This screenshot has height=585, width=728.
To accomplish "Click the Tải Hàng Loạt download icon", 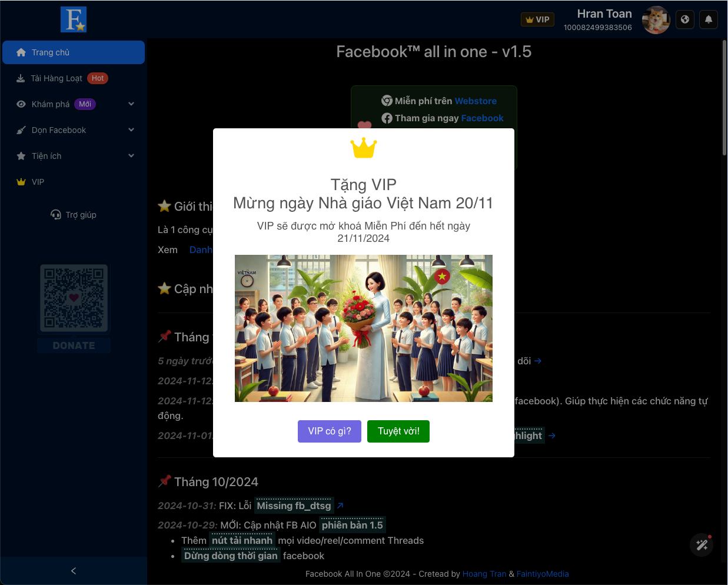I will coord(21,78).
